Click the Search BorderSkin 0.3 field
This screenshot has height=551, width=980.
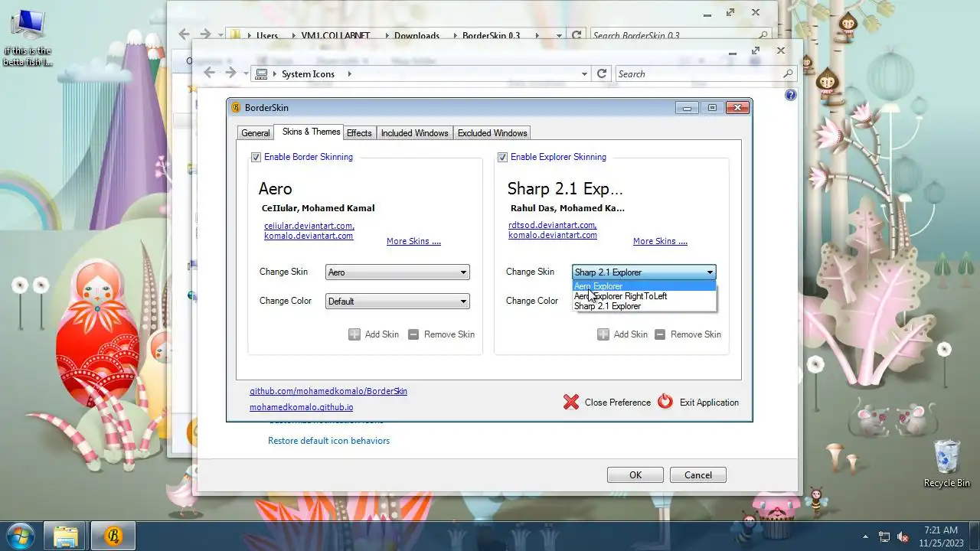pos(680,35)
